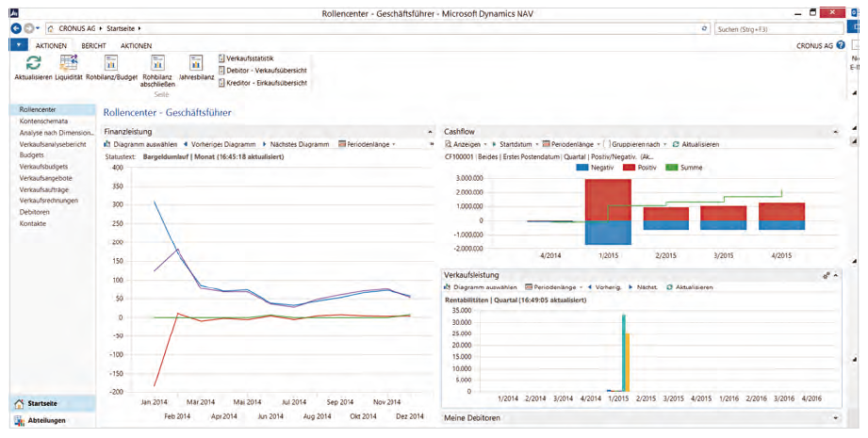Image resolution: width=868 pixels, height=438 pixels.
Task: Open Periodenlänge dropdown in Cashflow
Action: point(571,144)
